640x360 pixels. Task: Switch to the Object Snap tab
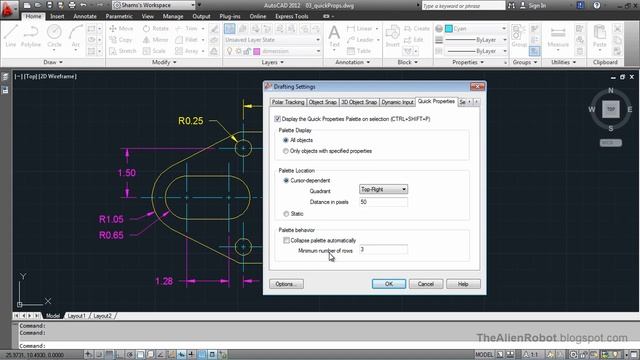322,102
